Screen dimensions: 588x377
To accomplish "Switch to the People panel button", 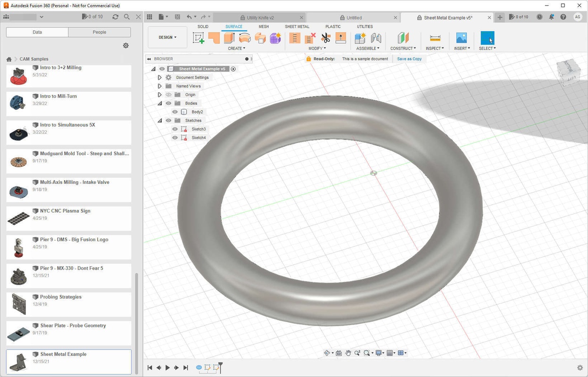I will (99, 32).
